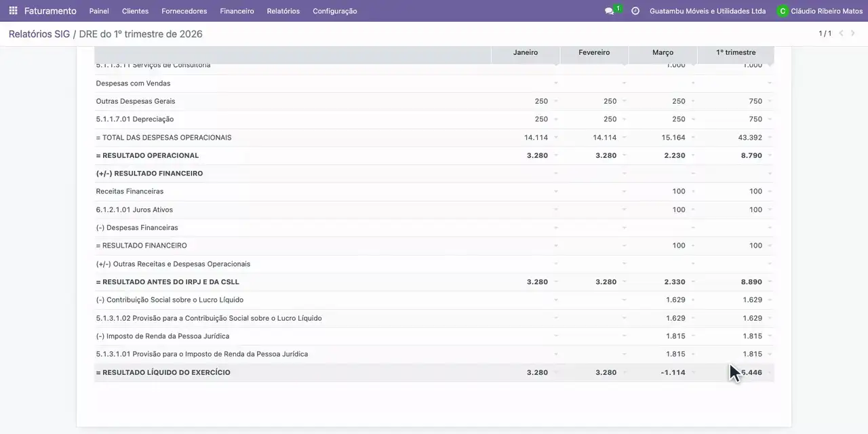Image resolution: width=868 pixels, height=434 pixels.
Task: Expand dropdown caret next to 8.790 quarterly result
Action: click(770, 155)
